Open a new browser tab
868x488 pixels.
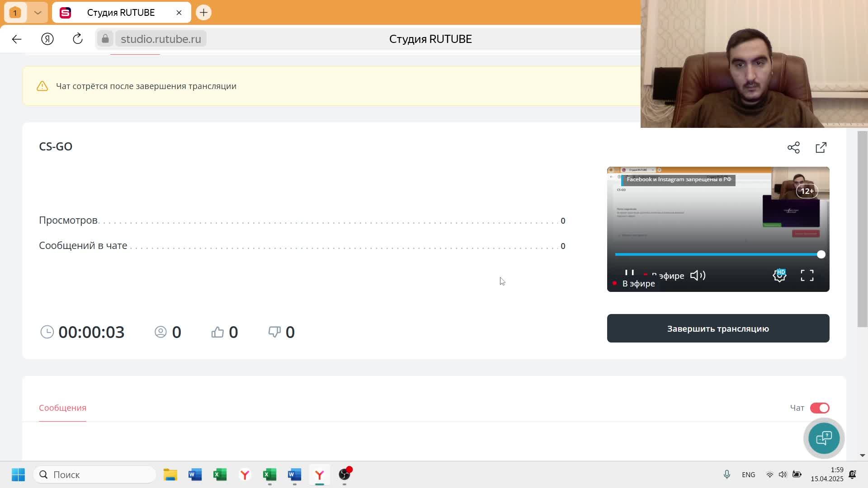click(203, 13)
